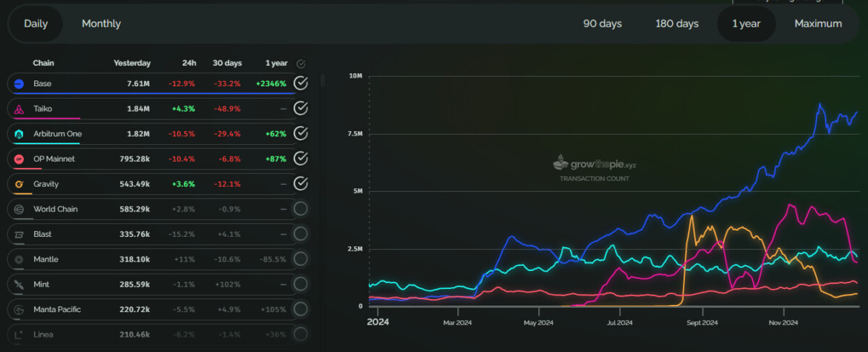Click the Mantle chain logo icon
The image size is (868, 352).
(x=19, y=259)
